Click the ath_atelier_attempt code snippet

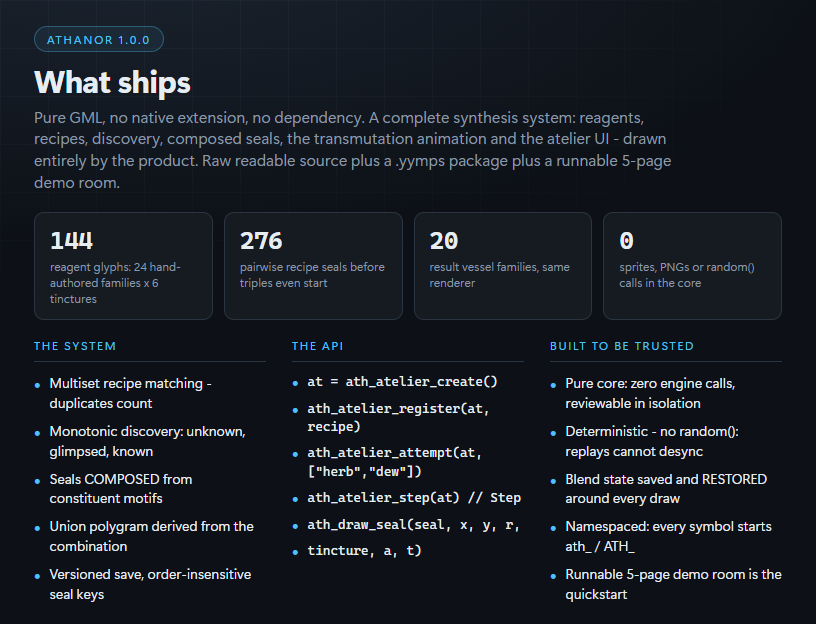coord(394,462)
